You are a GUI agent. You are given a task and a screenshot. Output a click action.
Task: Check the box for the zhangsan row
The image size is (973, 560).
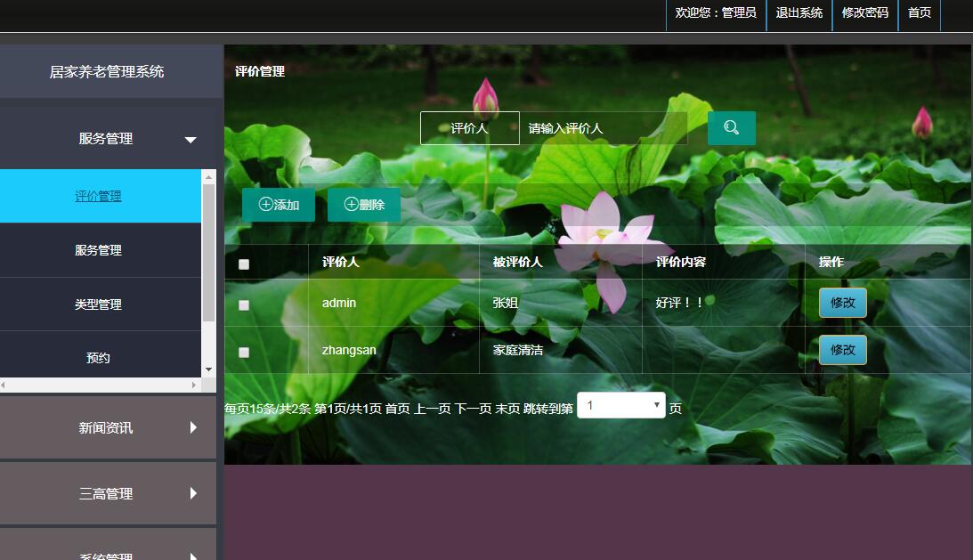[x=244, y=353]
